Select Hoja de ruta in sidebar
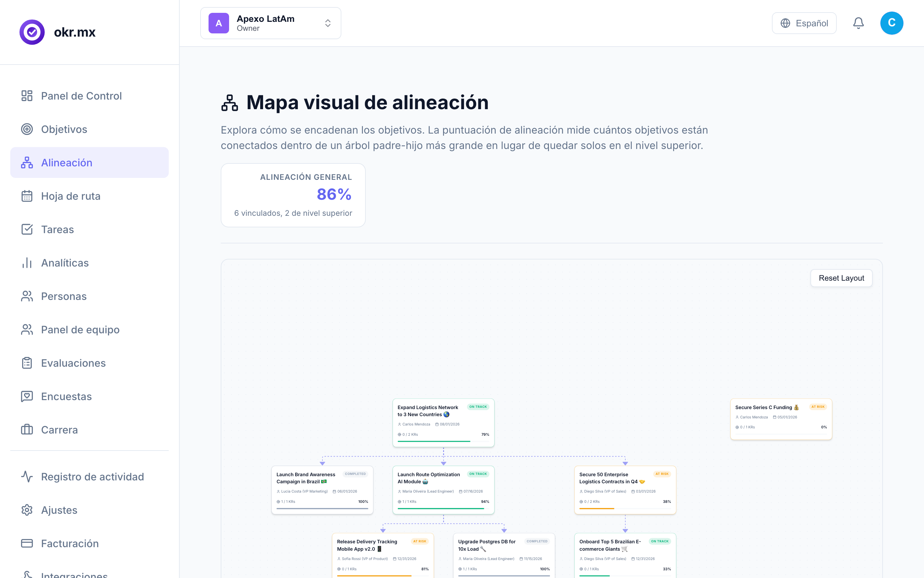 89,196
